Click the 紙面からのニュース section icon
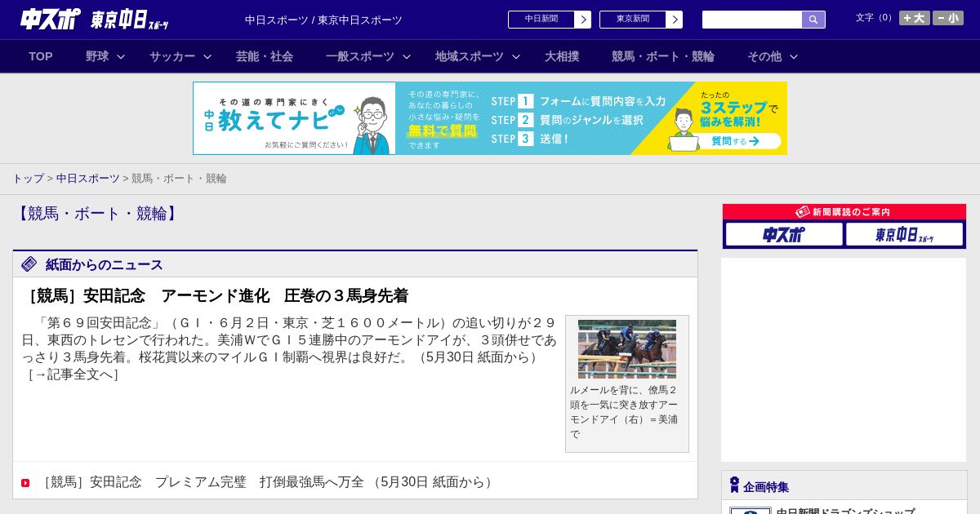The height and width of the screenshot is (514, 980). 29,264
